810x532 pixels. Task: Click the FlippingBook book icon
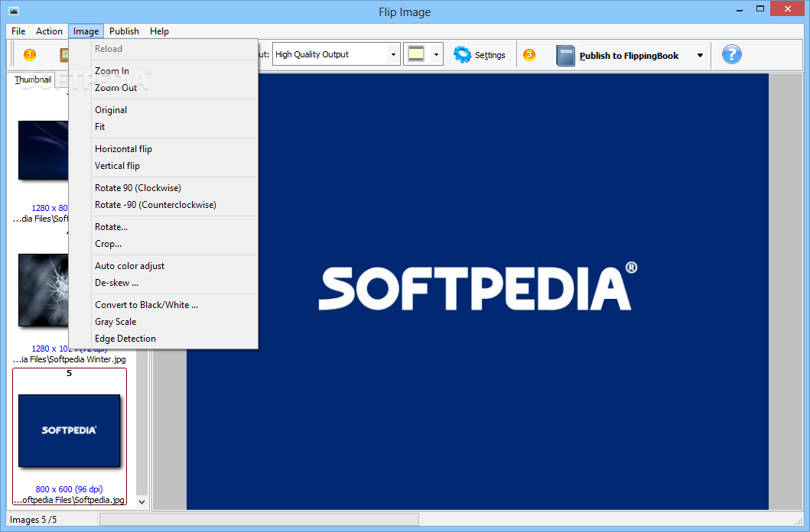pos(565,55)
